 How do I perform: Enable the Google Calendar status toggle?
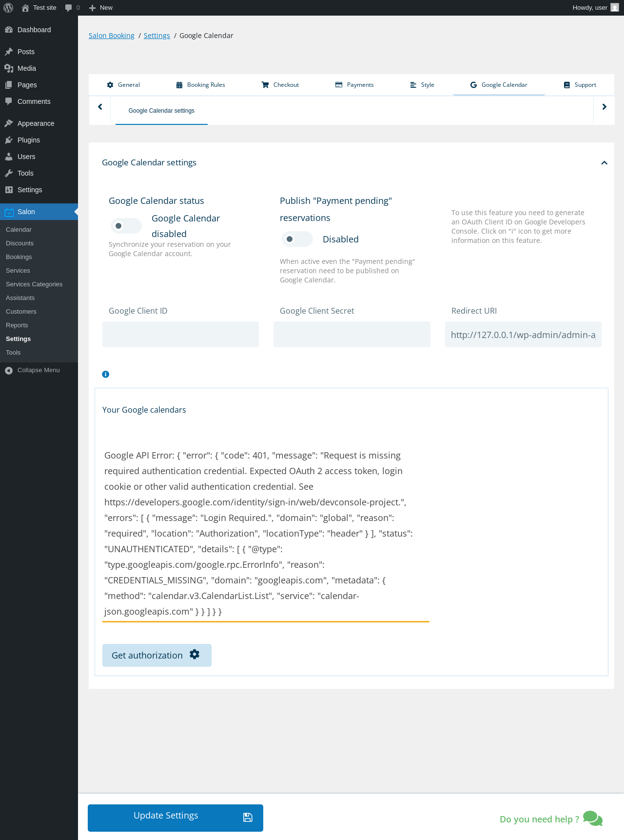(x=126, y=226)
